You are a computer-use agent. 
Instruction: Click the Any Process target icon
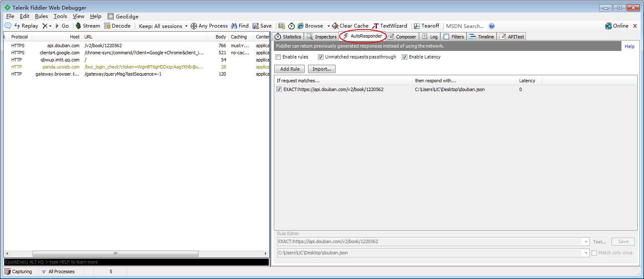[194, 26]
